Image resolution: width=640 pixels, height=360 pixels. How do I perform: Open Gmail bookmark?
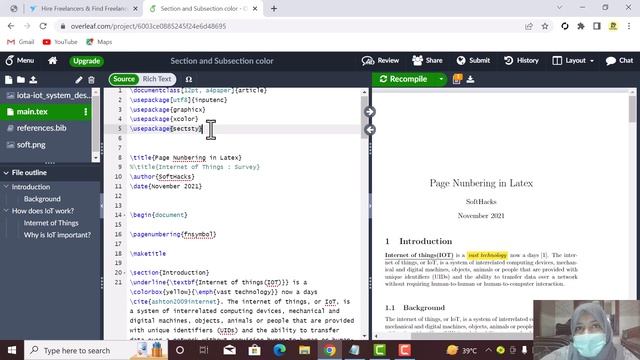point(21,42)
